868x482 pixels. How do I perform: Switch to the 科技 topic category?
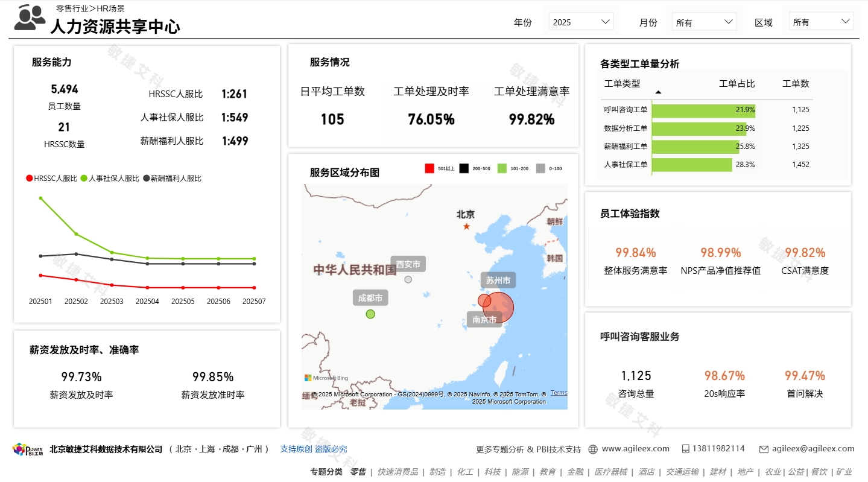[x=493, y=472]
